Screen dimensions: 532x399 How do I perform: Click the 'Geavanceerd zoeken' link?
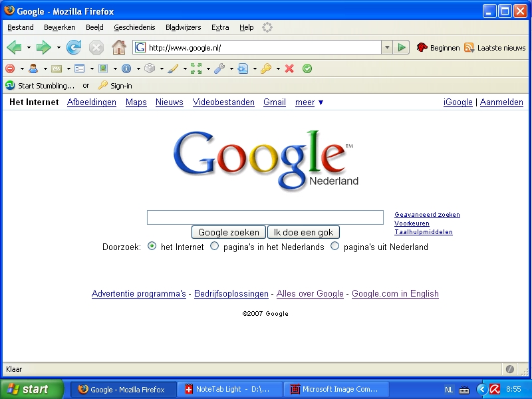427,214
